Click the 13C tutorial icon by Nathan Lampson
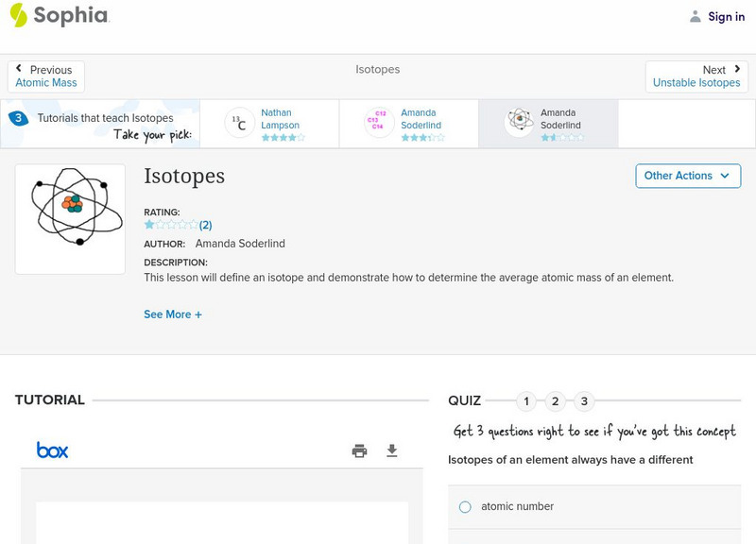 241,124
